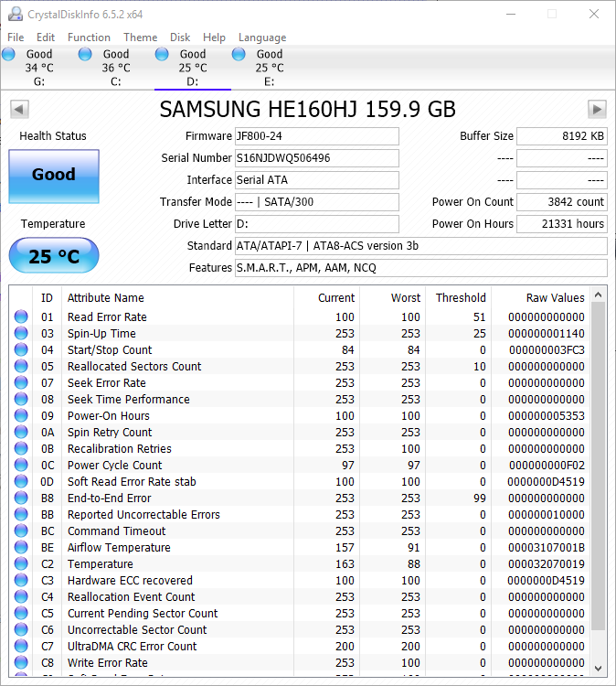
Task: Go to previous disk with left arrow
Action: pos(19,109)
